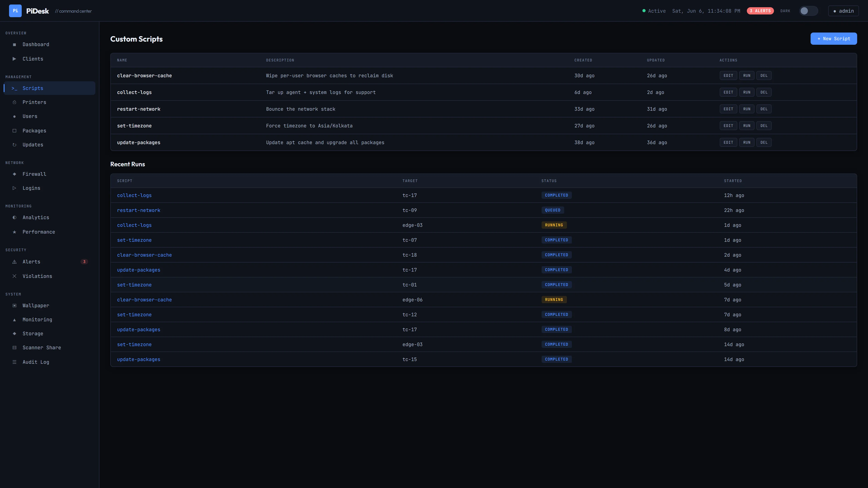Click the Alerts count badge 3 in sidebar
The image size is (868, 488).
pyautogui.click(x=84, y=262)
